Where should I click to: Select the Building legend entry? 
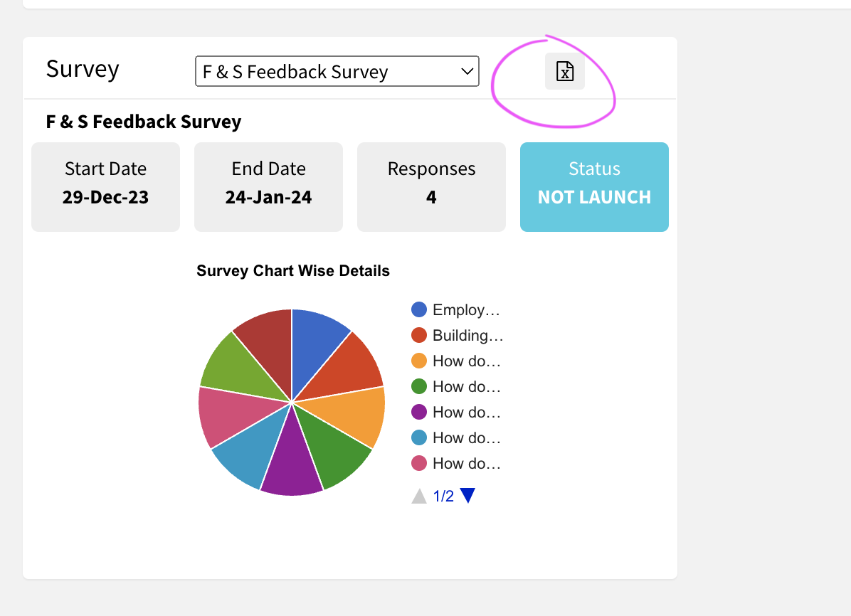pyautogui.click(x=465, y=335)
